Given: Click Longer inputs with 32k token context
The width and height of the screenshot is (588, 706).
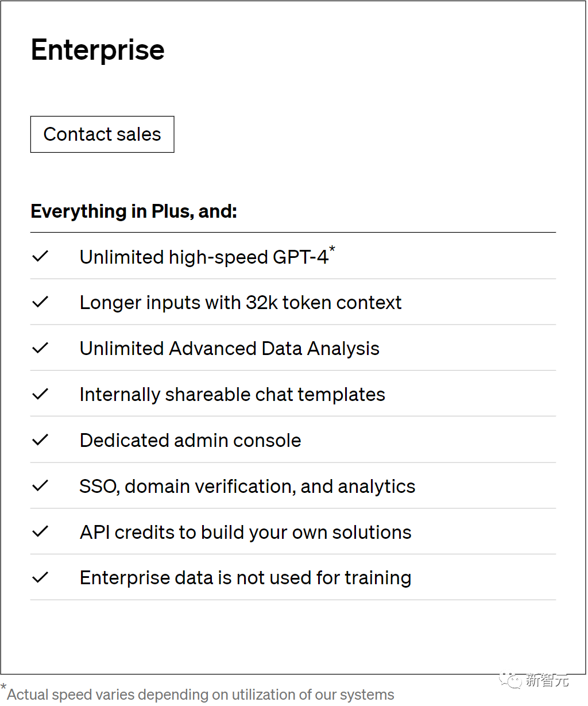Looking at the screenshot, I should point(241,303).
